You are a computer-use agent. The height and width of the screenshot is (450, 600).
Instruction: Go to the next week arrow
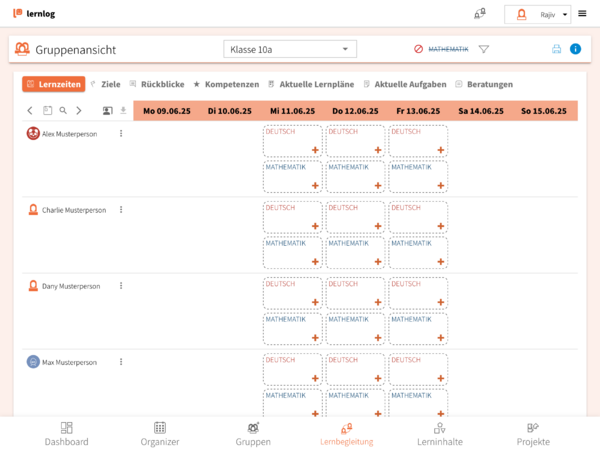pyautogui.click(x=79, y=111)
